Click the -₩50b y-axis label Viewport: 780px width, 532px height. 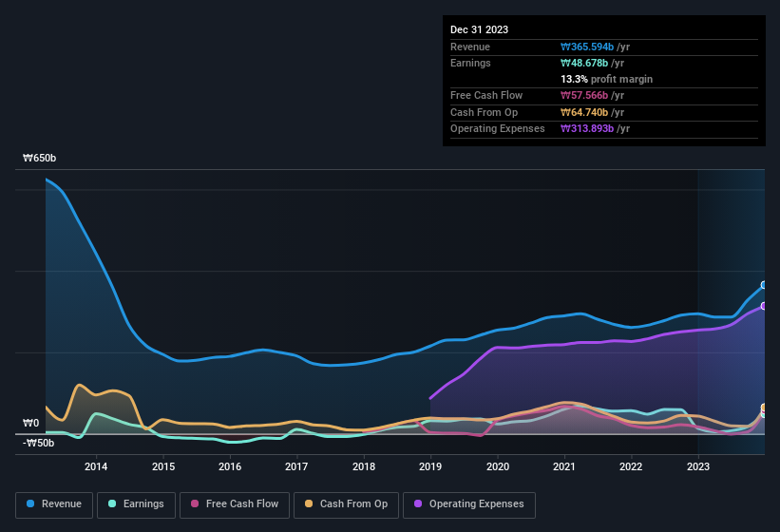tap(38, 443)
